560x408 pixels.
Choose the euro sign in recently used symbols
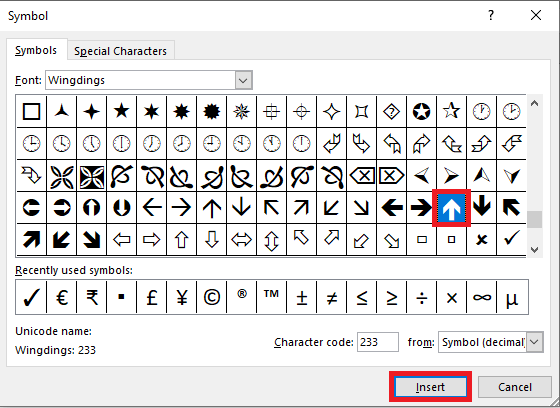tap(61, 297)
